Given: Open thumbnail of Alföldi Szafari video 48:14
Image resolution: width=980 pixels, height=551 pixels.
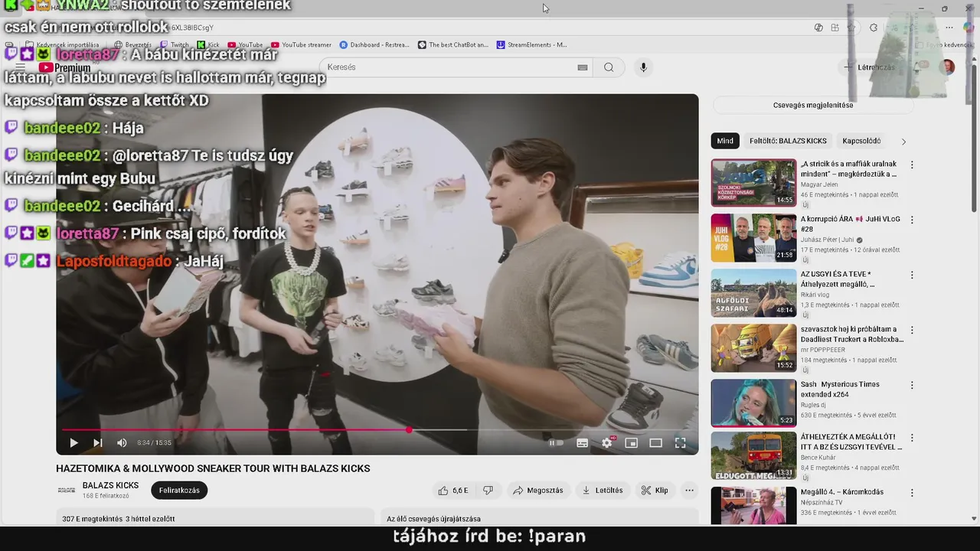Looking at the screenshot, I should (754, 293).
